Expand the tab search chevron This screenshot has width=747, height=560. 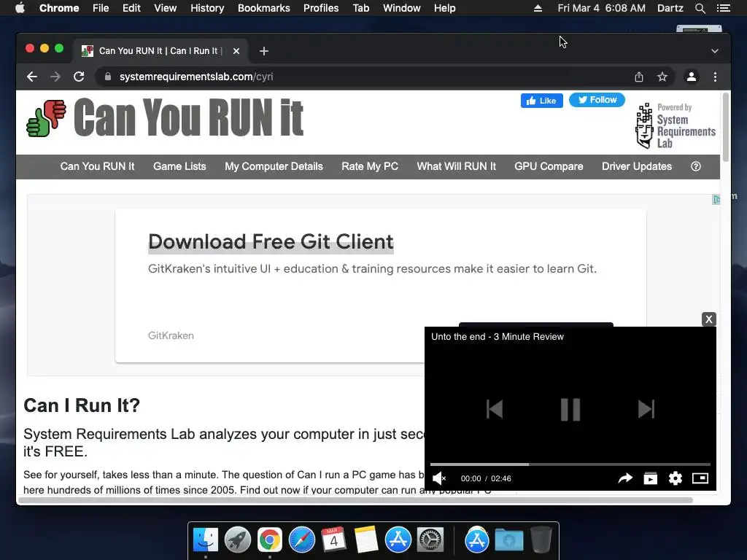point(715,51)
